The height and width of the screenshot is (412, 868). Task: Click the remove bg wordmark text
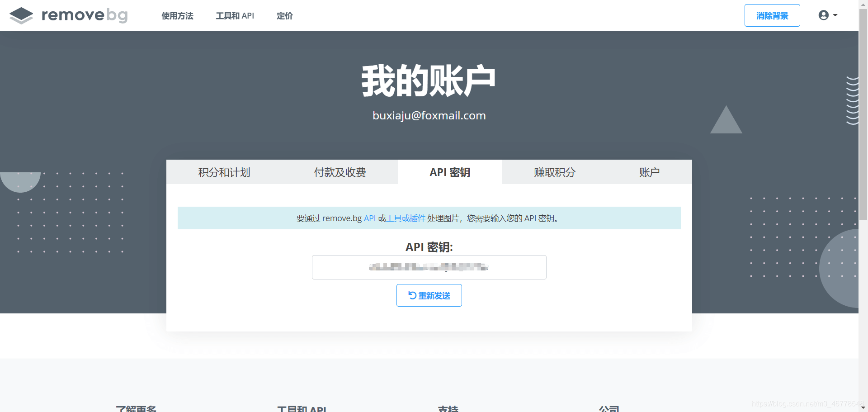click(85, 15)
